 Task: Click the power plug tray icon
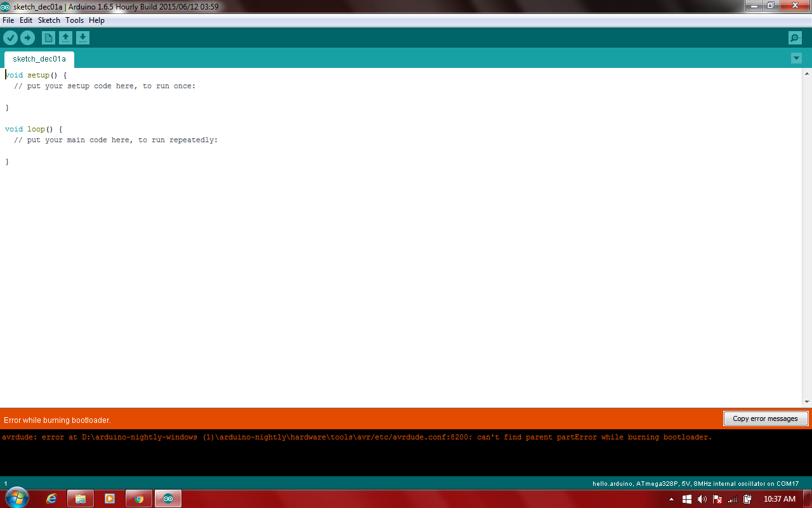pos(748,499)
